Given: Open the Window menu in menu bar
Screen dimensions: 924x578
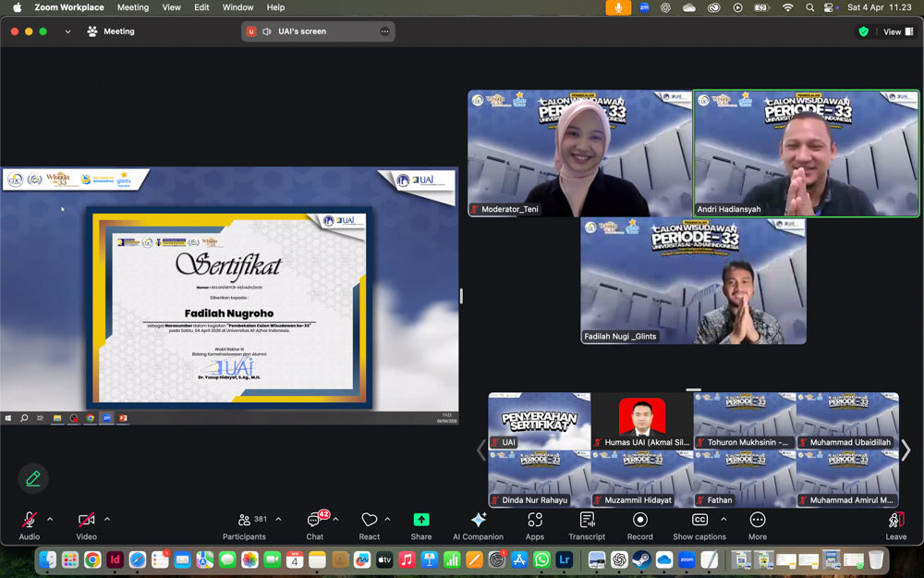Looking at the screenshot, I should [237, 7].
